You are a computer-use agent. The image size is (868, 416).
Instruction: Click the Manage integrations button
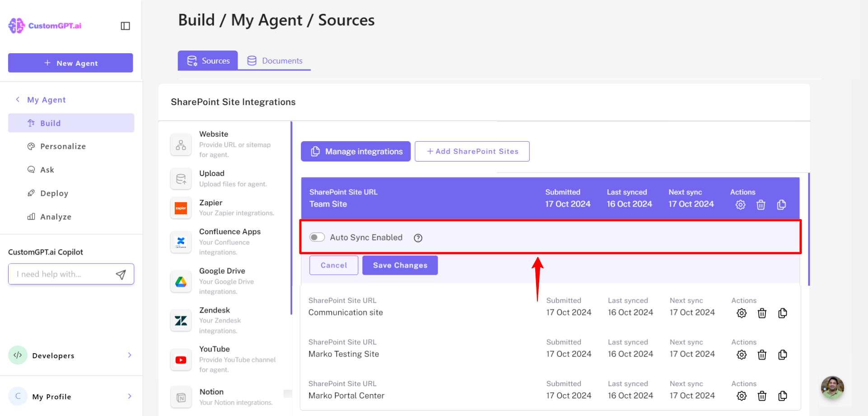(356, 151)
